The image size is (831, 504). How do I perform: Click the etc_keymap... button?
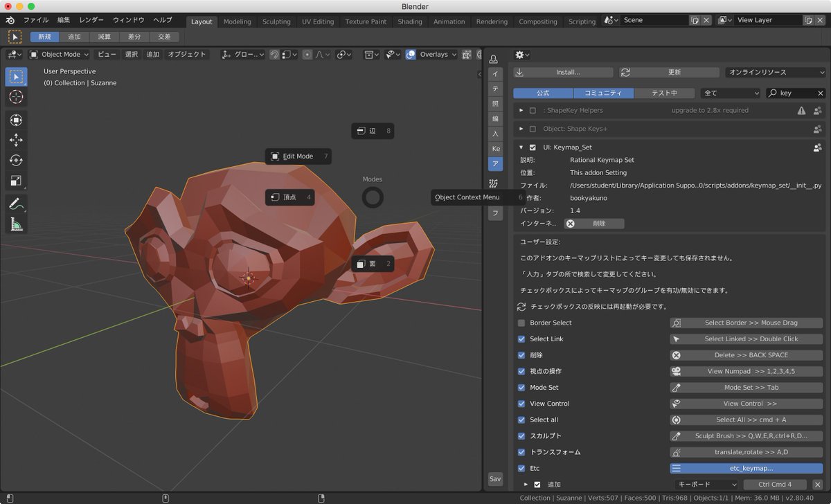click(747, 469)
